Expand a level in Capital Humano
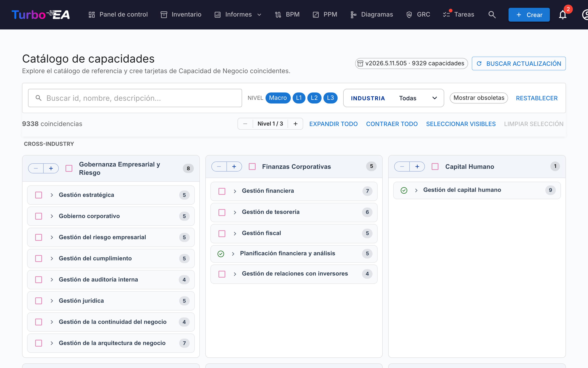The height and width of the screenshot is (368, 588). pyautogui.click(x=417, y=167)
